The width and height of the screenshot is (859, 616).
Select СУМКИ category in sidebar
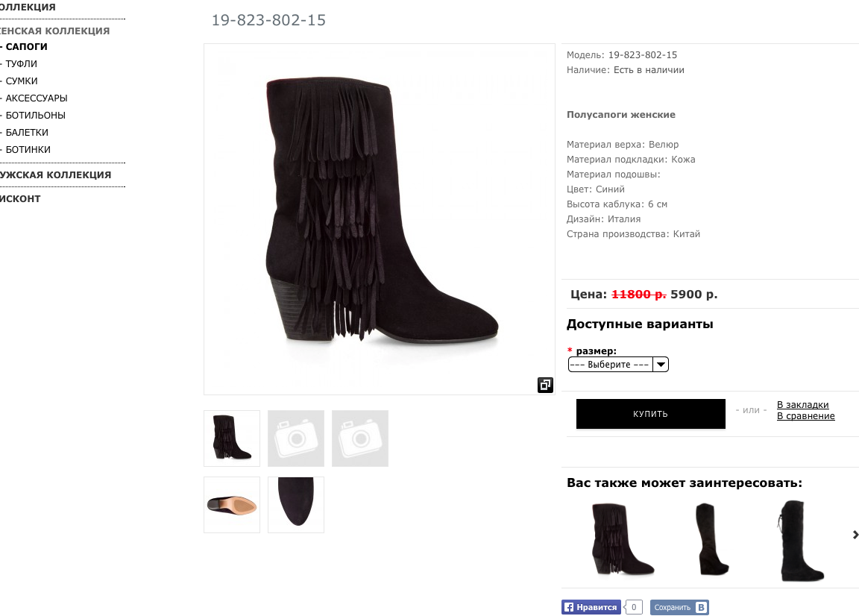click(22, 81)
